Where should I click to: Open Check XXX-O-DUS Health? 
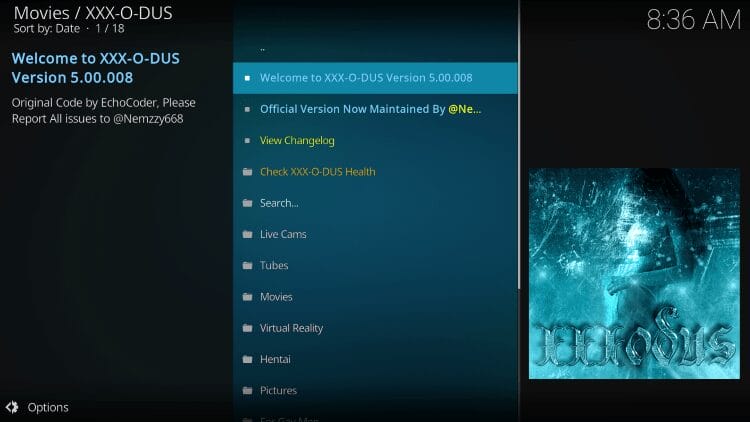318,172
